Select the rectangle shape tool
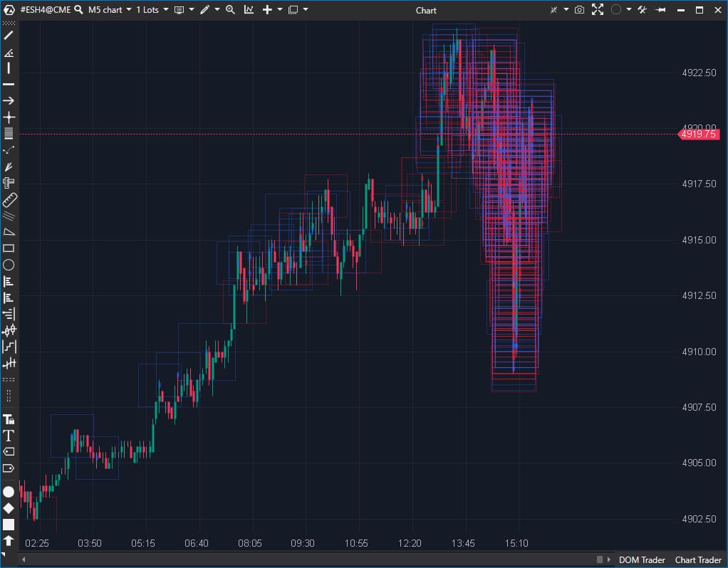 [x=9, y=248]
